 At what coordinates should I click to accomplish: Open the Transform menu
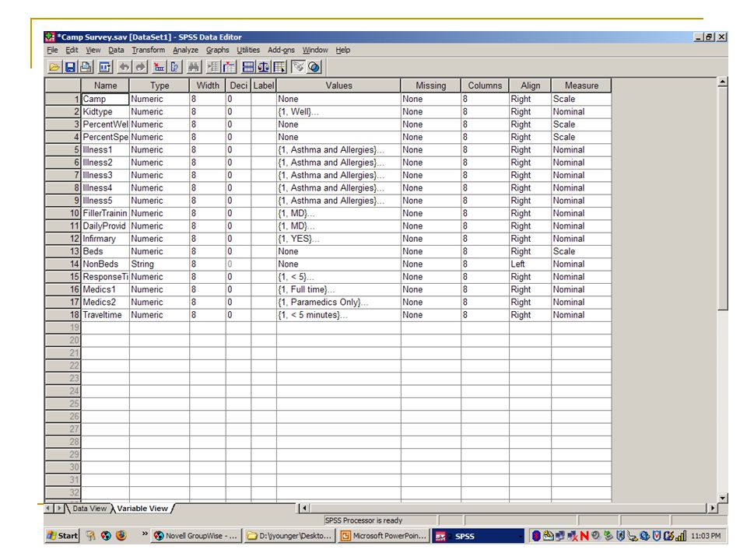coord(148,50)
